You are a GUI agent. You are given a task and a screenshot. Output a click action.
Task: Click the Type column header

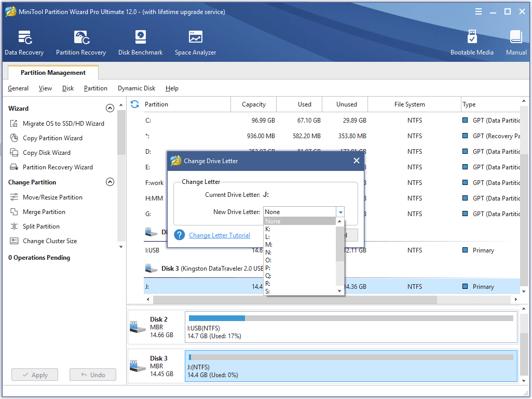pos(490,104)
